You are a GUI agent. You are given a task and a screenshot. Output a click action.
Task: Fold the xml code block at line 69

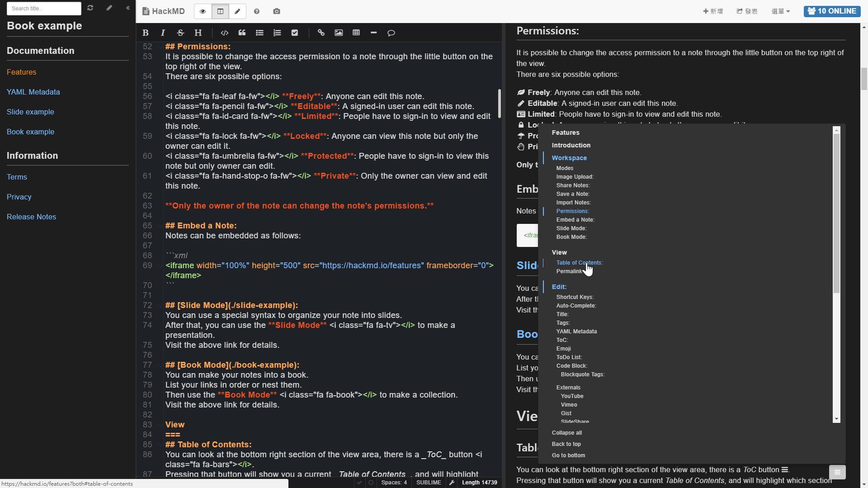[x=160, y=266]
